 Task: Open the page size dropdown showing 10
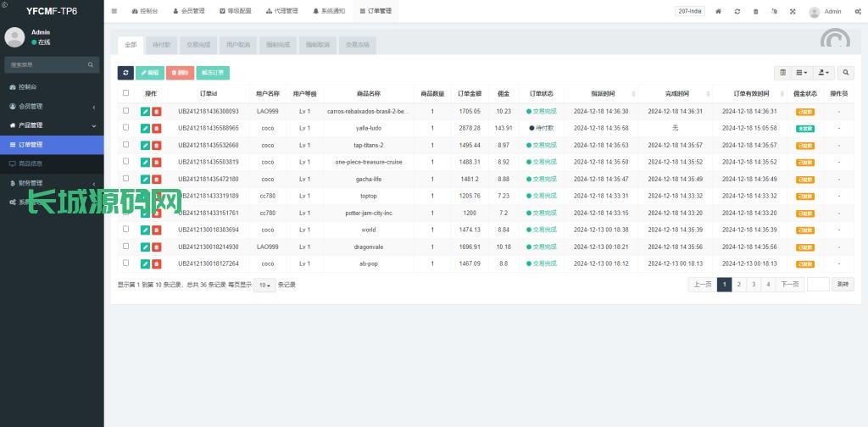pos(265,285)
